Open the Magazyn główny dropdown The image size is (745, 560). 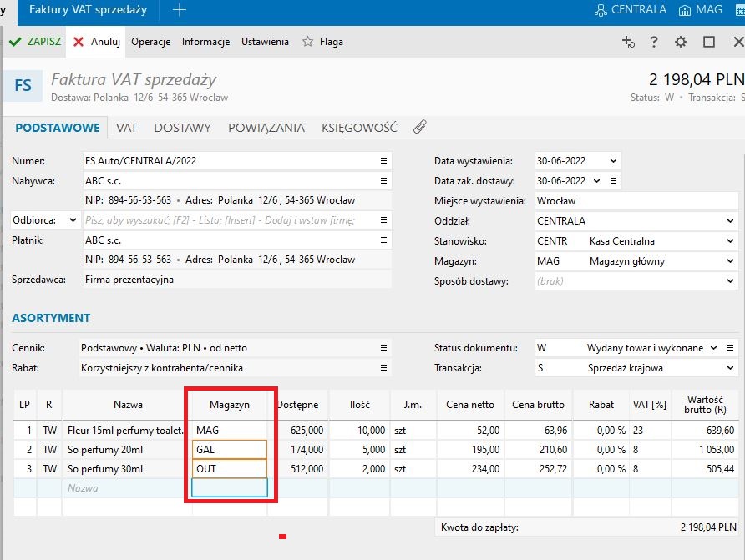tap(730, 261)
